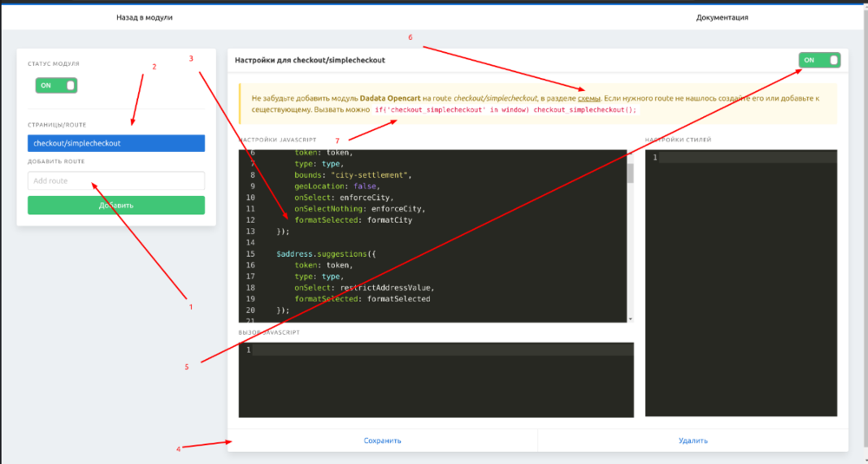
Task: Place cursor on 'geoLocation: false' line
Action: pyautogui.click(x=339, y=186)
